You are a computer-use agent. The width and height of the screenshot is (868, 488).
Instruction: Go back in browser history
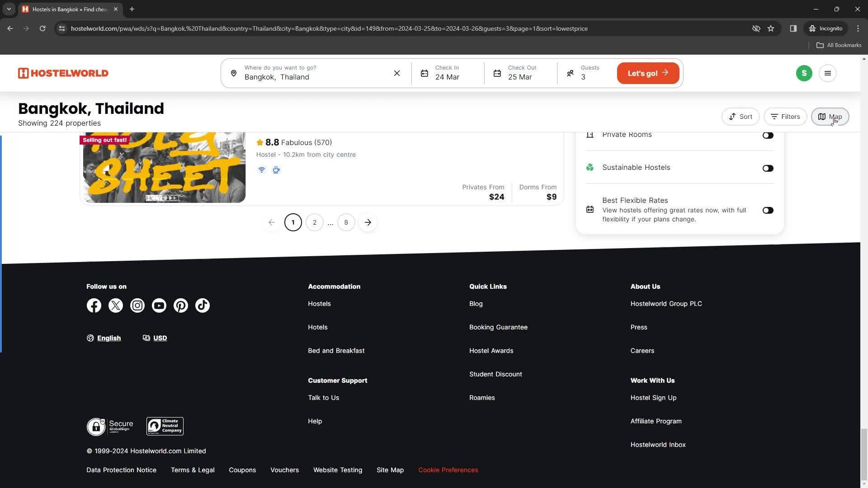10,28
